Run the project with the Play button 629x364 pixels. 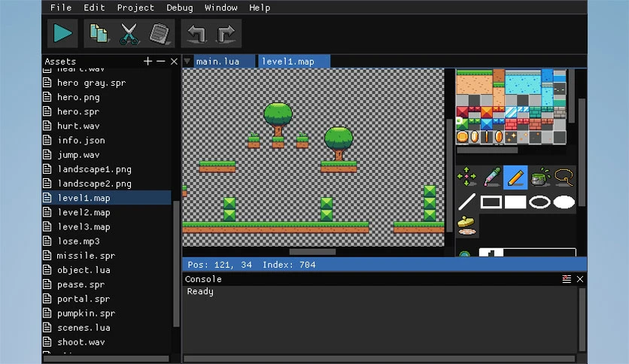coord(62,33)
